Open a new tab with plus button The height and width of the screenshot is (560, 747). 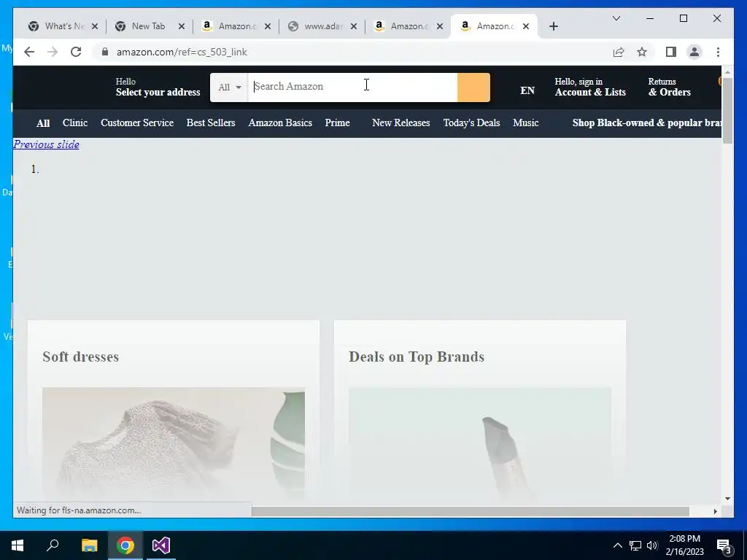(x=553, y=27)
